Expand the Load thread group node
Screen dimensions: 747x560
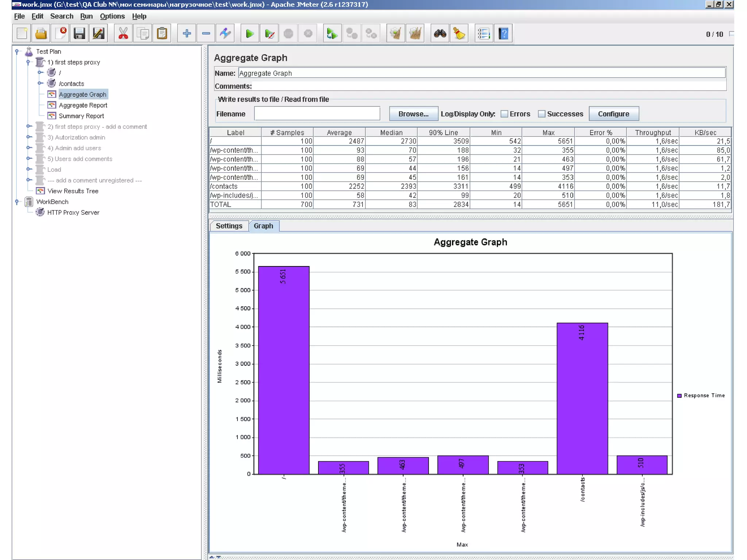click(29, 169)
